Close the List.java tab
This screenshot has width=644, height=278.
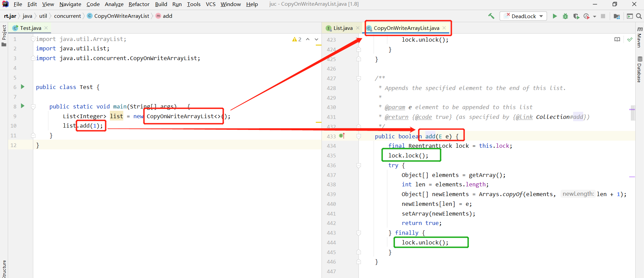click(x=358, y=28)
